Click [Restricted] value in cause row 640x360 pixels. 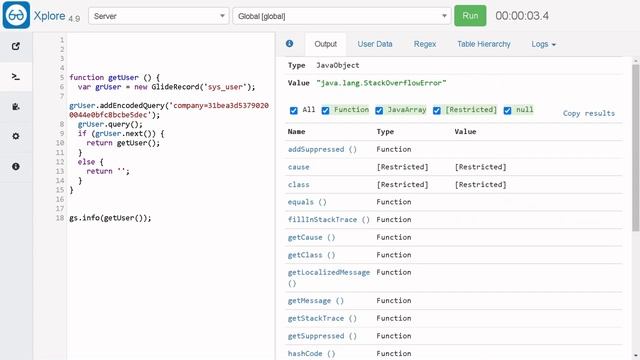coord(480,167)
